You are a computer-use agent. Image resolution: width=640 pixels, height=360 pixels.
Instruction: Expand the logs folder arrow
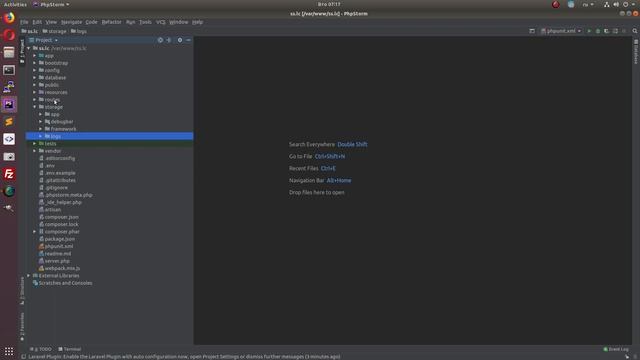click(x=40, y=136)
